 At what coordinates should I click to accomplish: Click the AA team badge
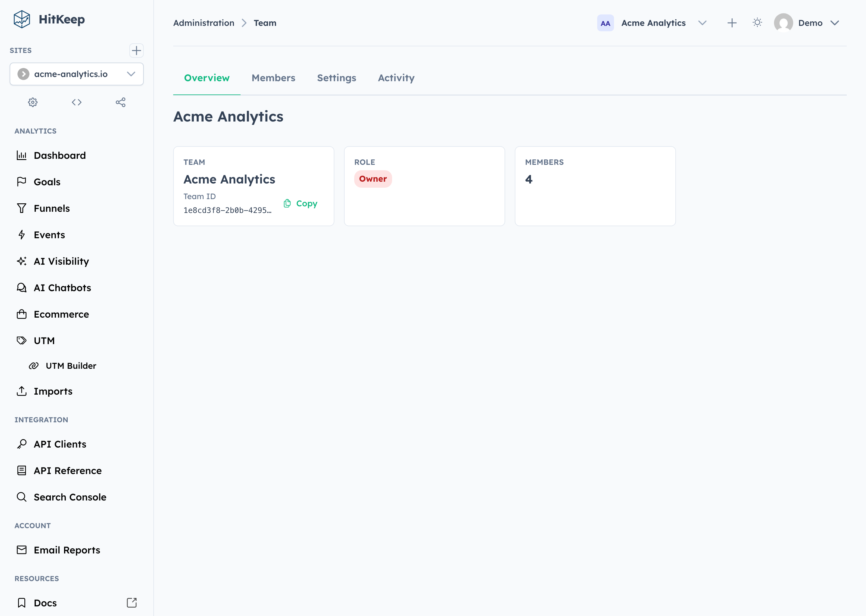[605, 23]
